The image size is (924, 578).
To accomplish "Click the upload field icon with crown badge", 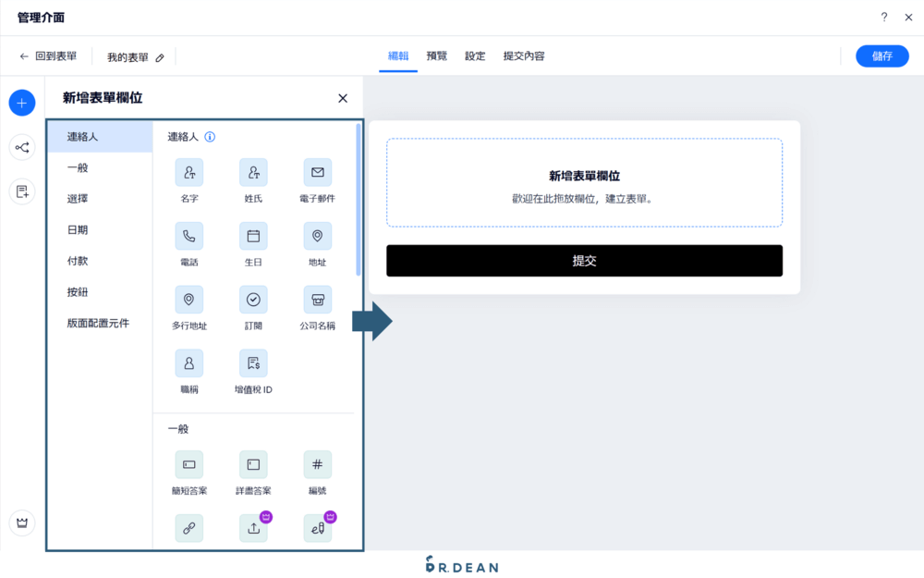I will tap(252, 528).
